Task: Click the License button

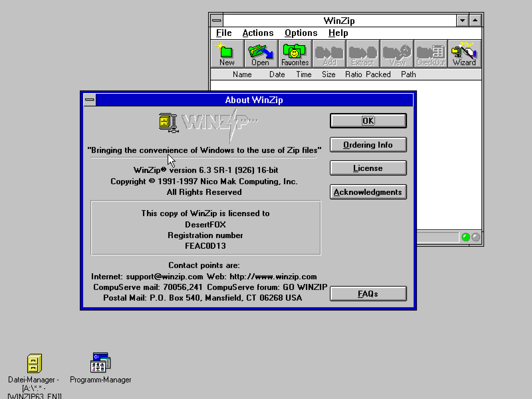Action: coord(368,168)
